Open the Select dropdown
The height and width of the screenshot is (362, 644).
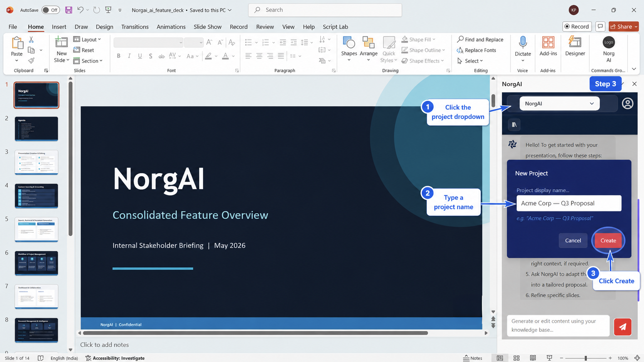click(x=470, y=61)
